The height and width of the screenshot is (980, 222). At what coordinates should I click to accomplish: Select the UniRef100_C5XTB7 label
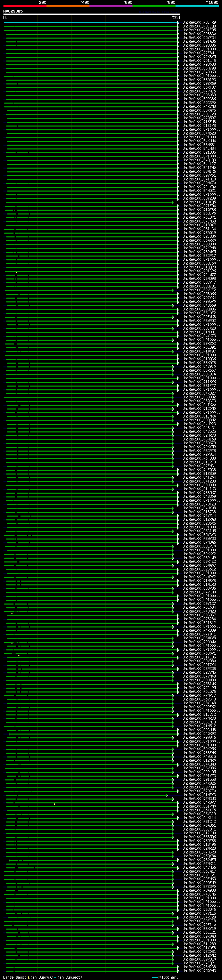pyautogui.click(x=199, y=88)
